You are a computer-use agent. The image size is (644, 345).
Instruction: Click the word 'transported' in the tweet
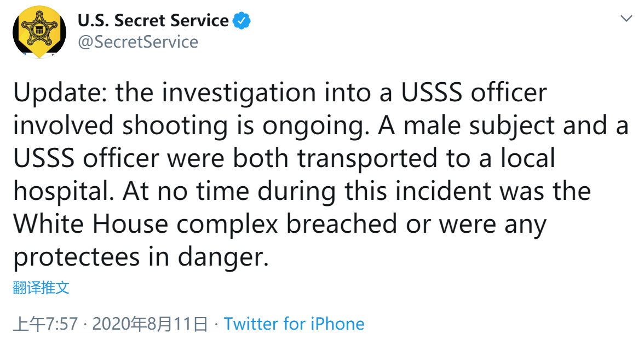pyautogui.click(x=367, y=159)
